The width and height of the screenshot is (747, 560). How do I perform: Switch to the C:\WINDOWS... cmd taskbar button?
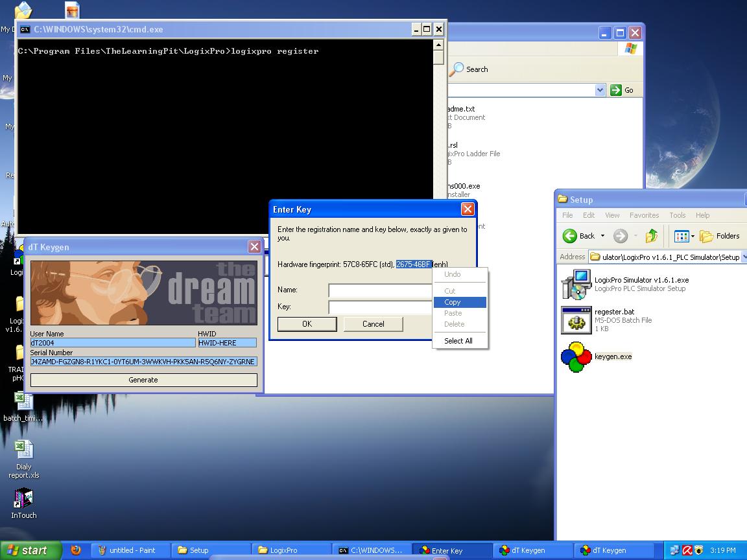[371, 550]
